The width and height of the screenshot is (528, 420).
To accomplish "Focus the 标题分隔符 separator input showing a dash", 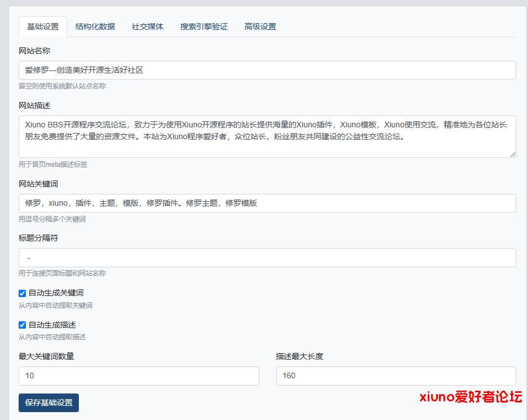I will click(x=264, y=257).
